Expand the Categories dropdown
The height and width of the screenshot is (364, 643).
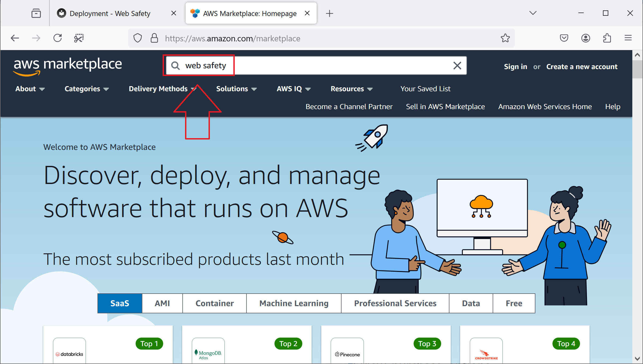tap(87, 89)
